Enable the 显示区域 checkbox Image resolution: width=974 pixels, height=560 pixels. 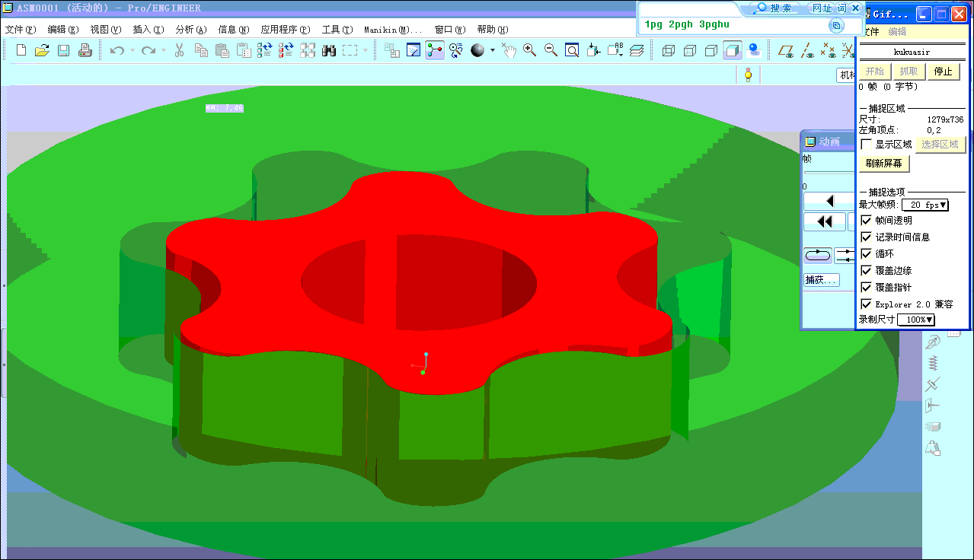coord(866,144)
